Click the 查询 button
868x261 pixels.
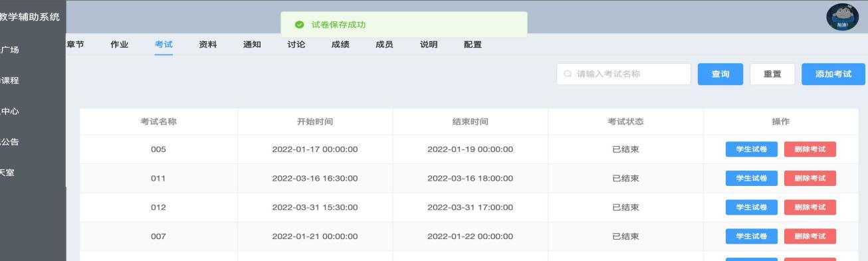(720, 74)
